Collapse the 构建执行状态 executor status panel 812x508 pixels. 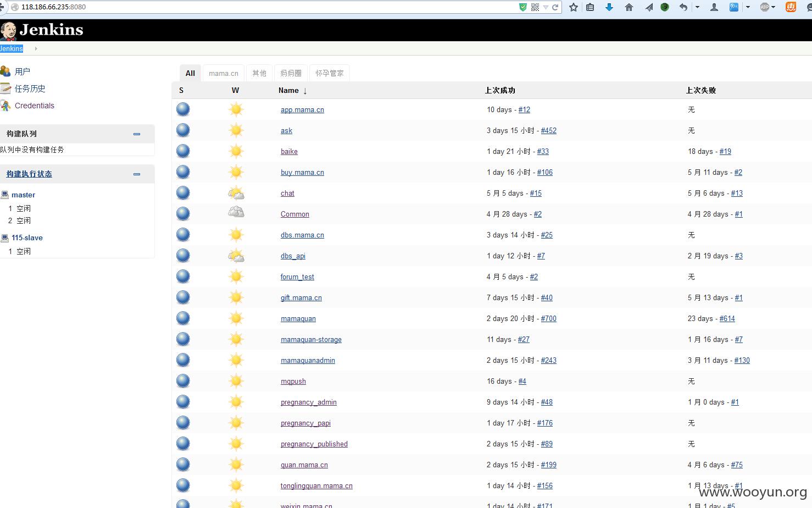(137, 174)
